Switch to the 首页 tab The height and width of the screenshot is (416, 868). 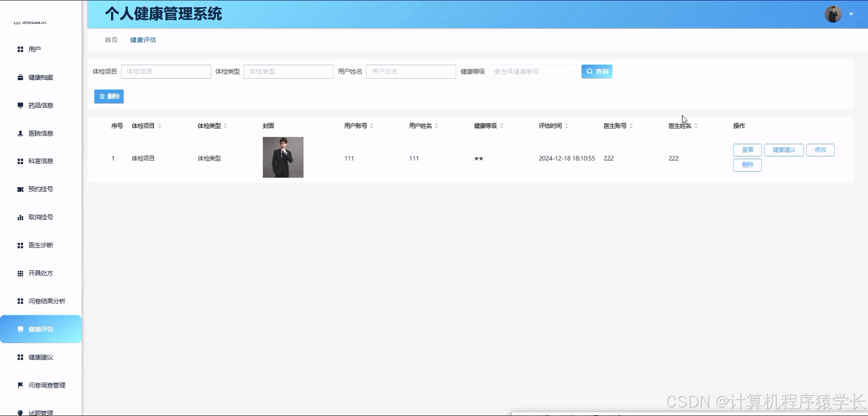(x=111, y=40)
